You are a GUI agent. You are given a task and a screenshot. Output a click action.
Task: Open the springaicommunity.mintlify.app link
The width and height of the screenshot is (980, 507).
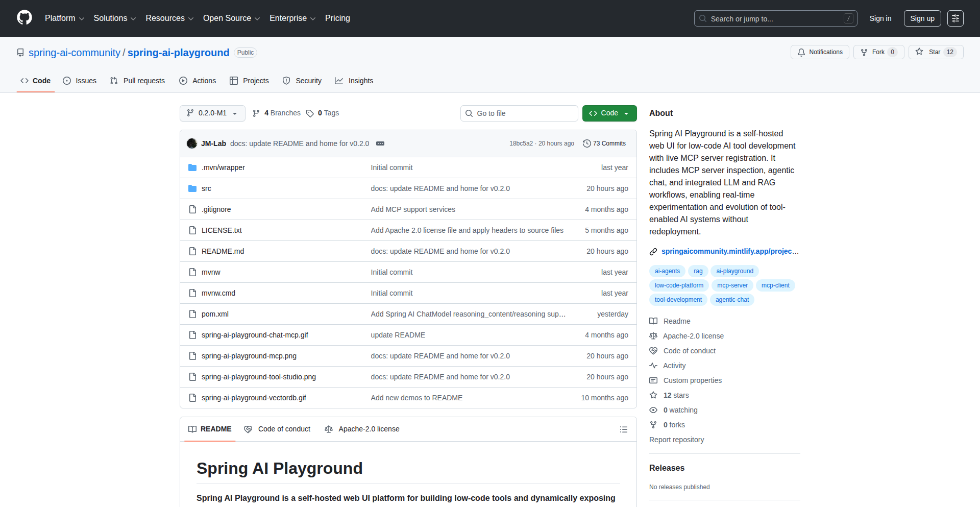(x=730, y=251)
